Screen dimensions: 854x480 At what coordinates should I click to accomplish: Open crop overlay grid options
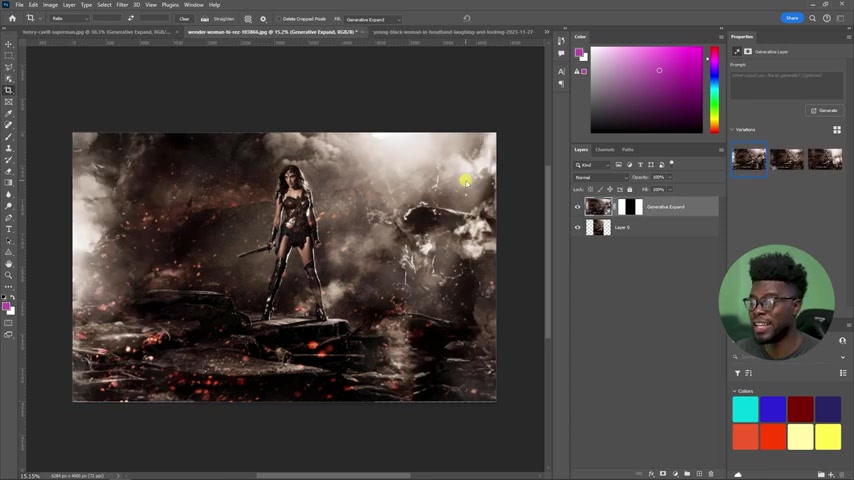pyautogui.click(x=248, y=19)
